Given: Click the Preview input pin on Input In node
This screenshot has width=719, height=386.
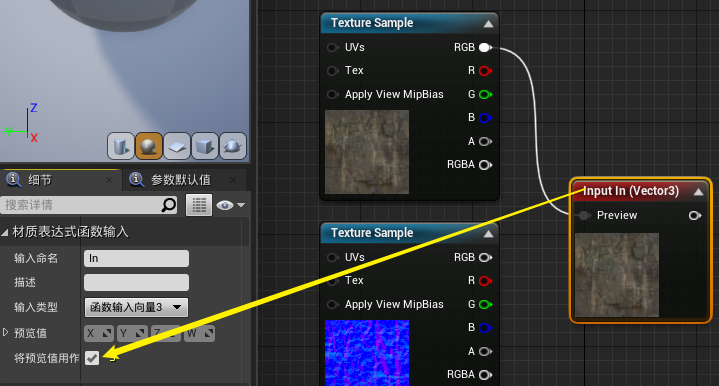Looking at the screenshot, I should click(584, 215).
